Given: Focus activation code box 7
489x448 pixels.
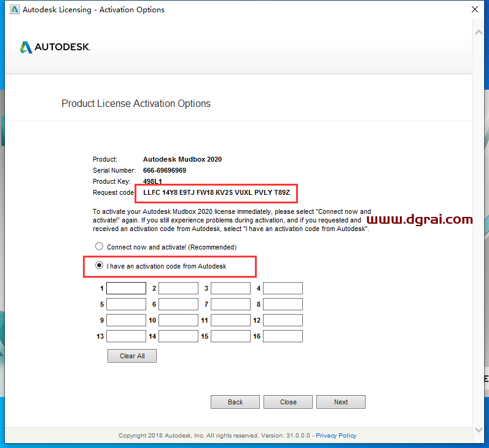Looking at the screenshot, I should click(230, 304).
